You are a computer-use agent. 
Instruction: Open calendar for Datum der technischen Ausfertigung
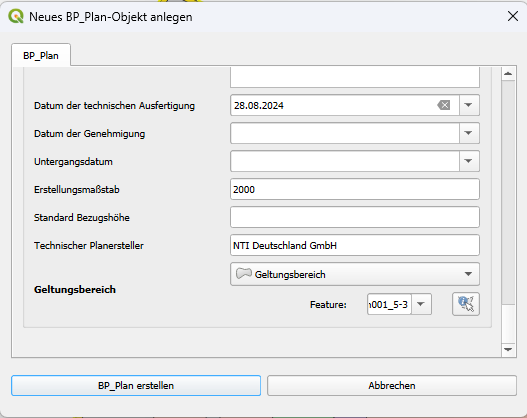point(469,105)
